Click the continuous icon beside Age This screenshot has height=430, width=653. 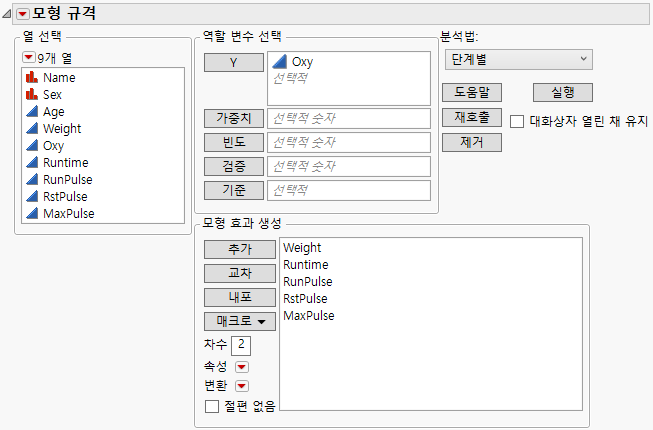[x=32, y=111]
